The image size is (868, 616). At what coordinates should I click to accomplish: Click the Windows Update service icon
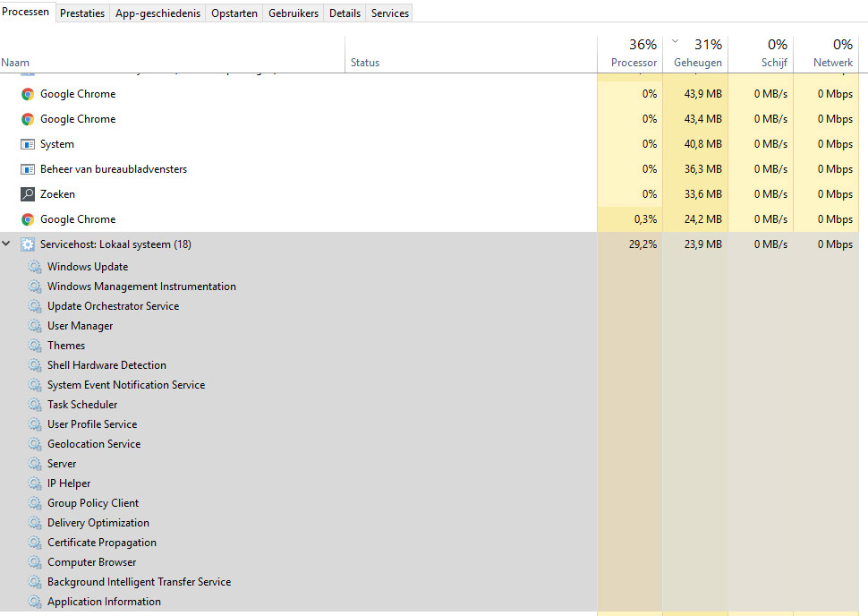click(x=35, y=267)
